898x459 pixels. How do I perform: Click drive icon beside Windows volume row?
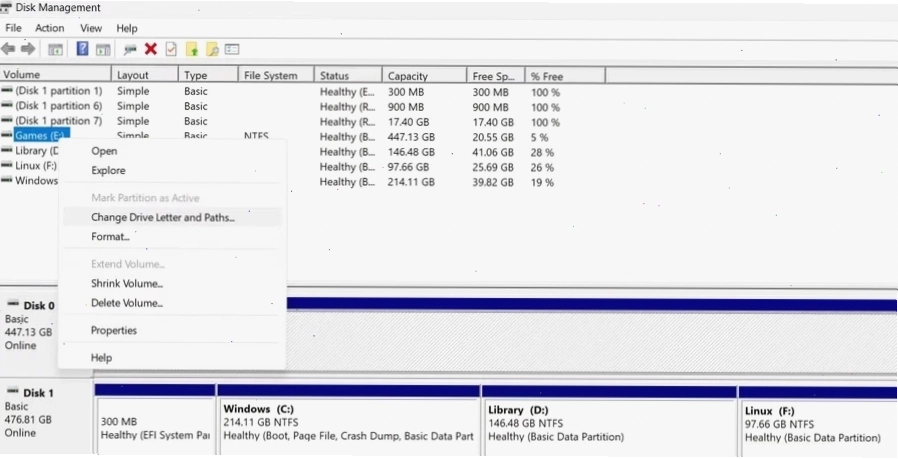[x=7, y=179]
